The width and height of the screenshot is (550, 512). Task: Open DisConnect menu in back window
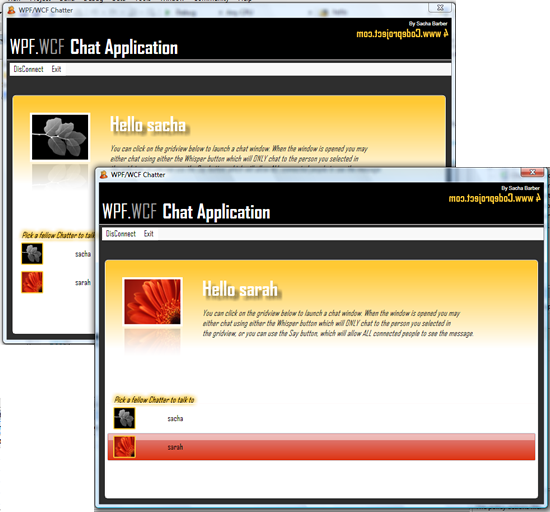pyautogui.click(x=28, y=69)
